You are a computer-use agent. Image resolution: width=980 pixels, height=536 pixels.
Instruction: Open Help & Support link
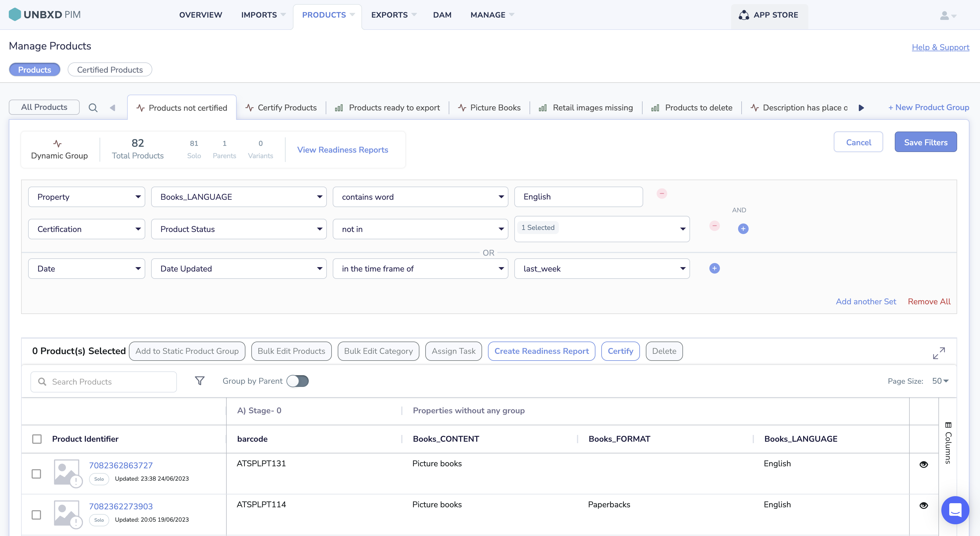pos(940,47)
